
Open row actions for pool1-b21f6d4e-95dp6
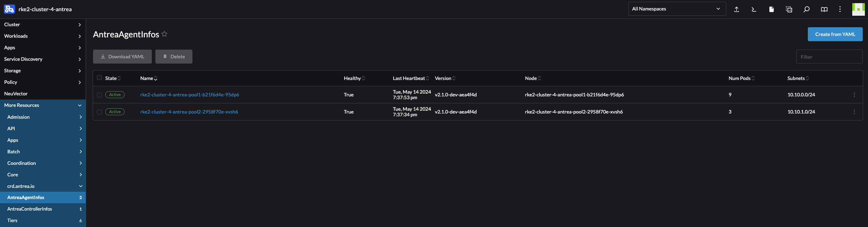pos(854,95)
